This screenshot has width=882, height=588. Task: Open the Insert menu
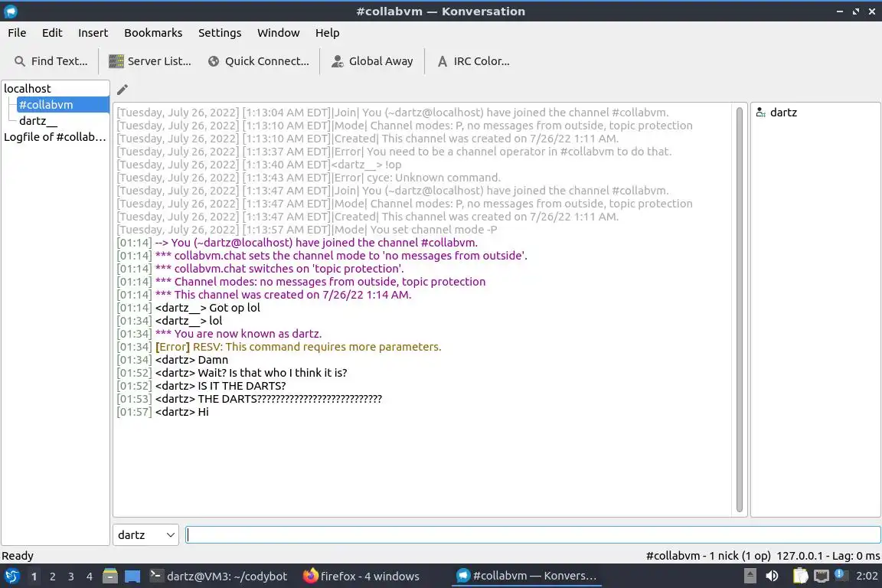point(93,33)
